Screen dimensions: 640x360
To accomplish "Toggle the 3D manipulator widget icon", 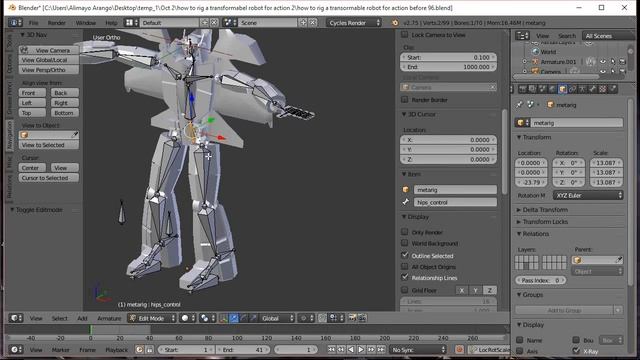I will [223, 318].
